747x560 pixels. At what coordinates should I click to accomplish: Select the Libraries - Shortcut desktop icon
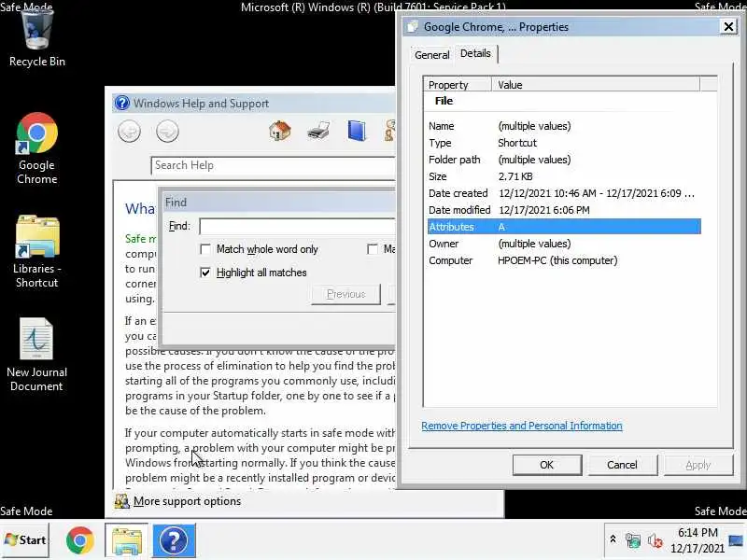pos(36,251)
